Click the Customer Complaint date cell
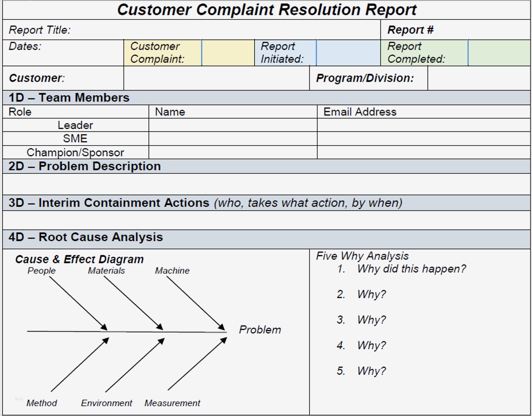The image size is (532, 416). (x=228, y=52)
